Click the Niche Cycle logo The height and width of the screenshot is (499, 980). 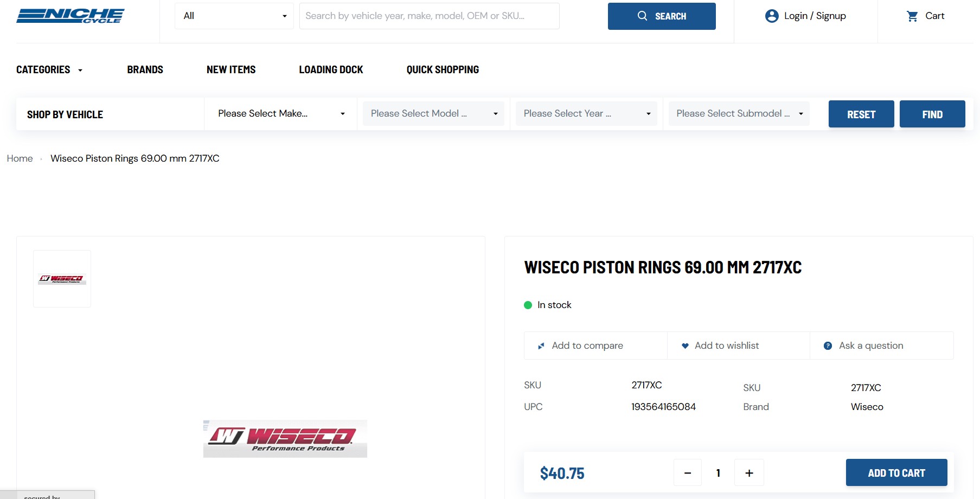[71, 16]
